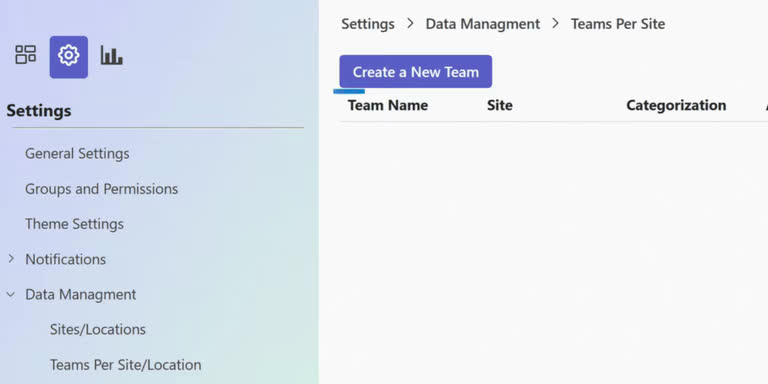This screenshot has width=768, height=384.
Task: Open the dashboard grid icon
Action: tap(25, 55)
